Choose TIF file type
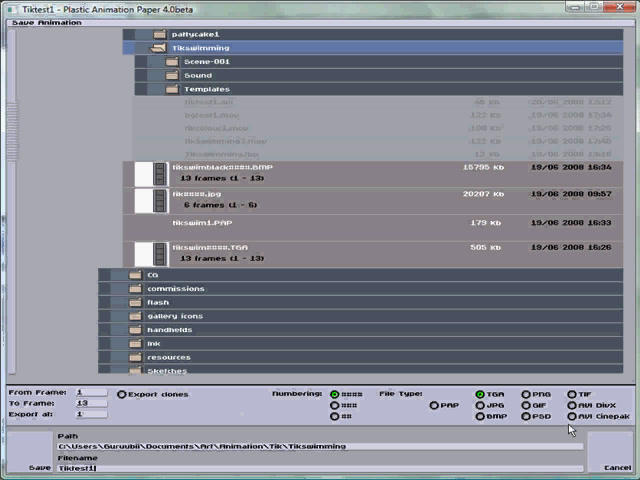 tap(572, 394)
